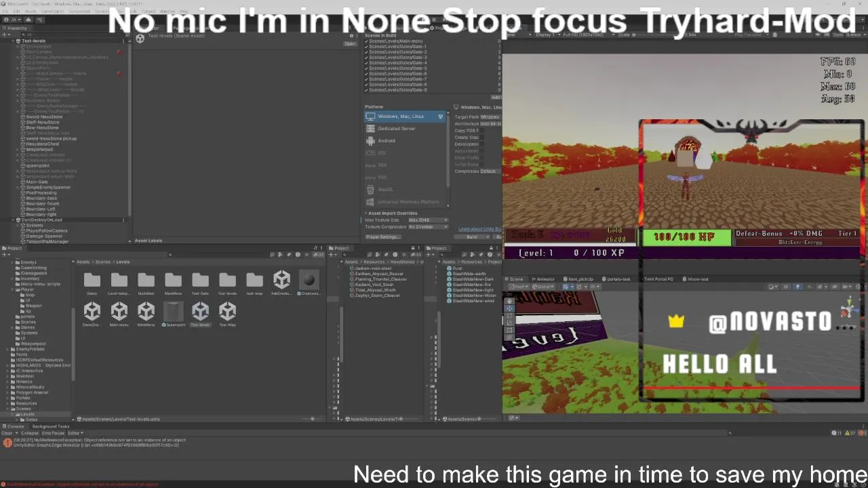Viewport: 868px width, 488px height.
Task: Select the Android platform
Action: click(x=405, y=141)
